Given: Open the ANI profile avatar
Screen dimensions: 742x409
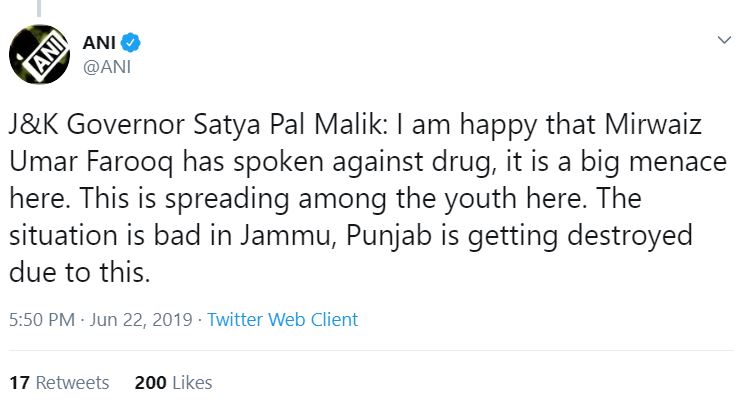Looking at the screenshot, I should (x=39, y=55).
